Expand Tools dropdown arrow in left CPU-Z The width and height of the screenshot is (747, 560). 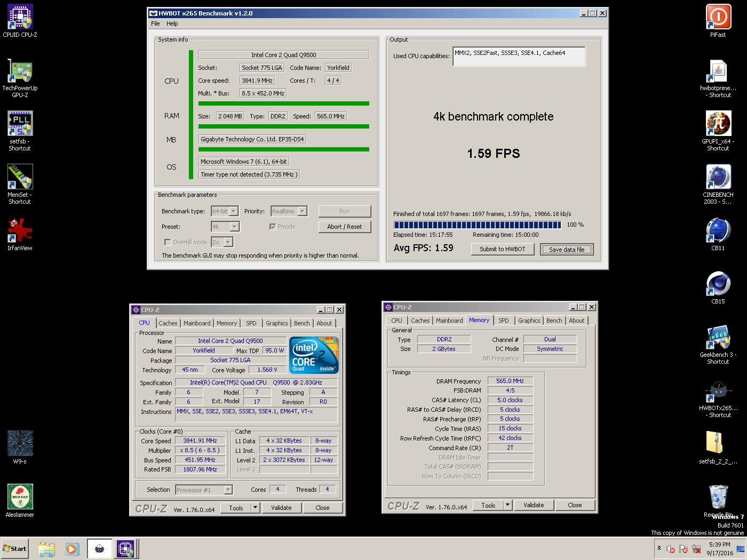255,508
